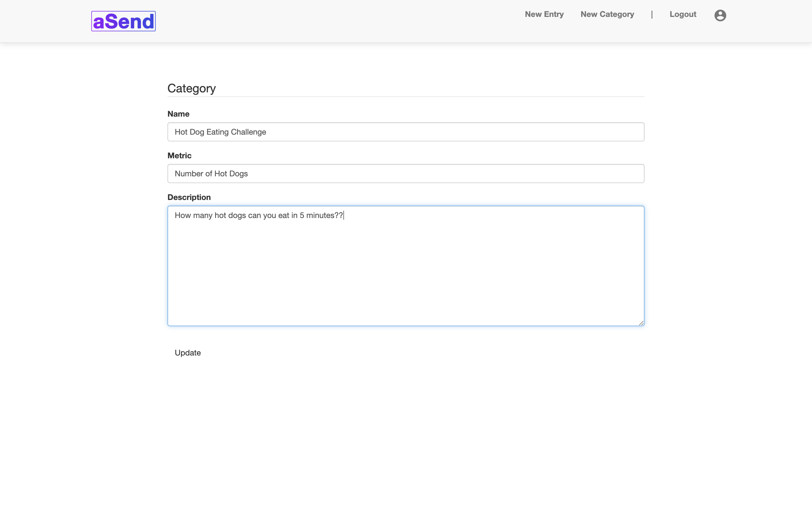Click the divider line under Category heading

405,97
